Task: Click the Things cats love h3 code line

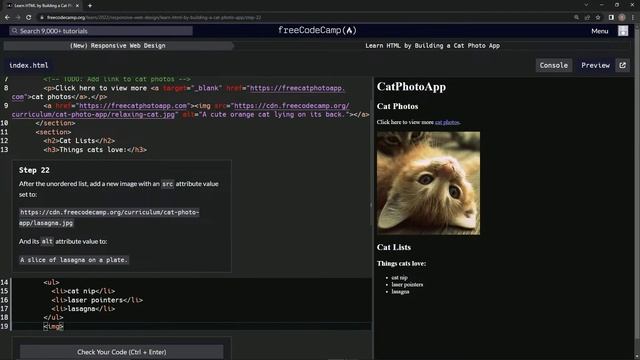Action: 95,149
